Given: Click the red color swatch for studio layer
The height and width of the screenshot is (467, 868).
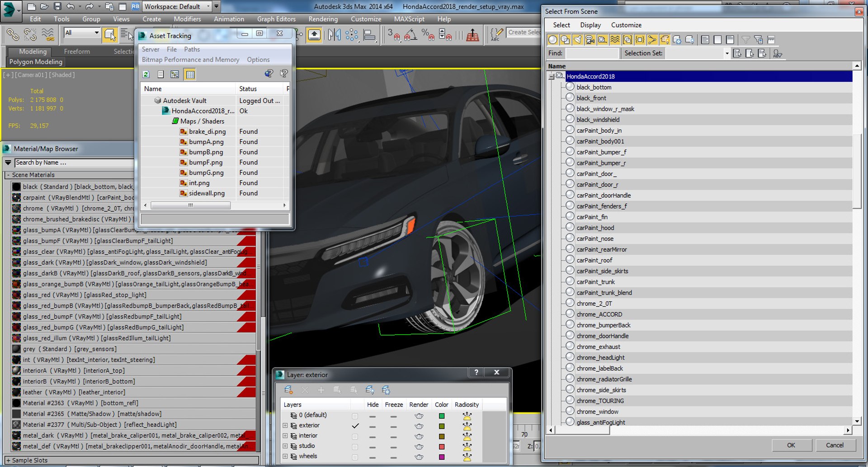Looking at the screenshot, I should click(442, 447).
